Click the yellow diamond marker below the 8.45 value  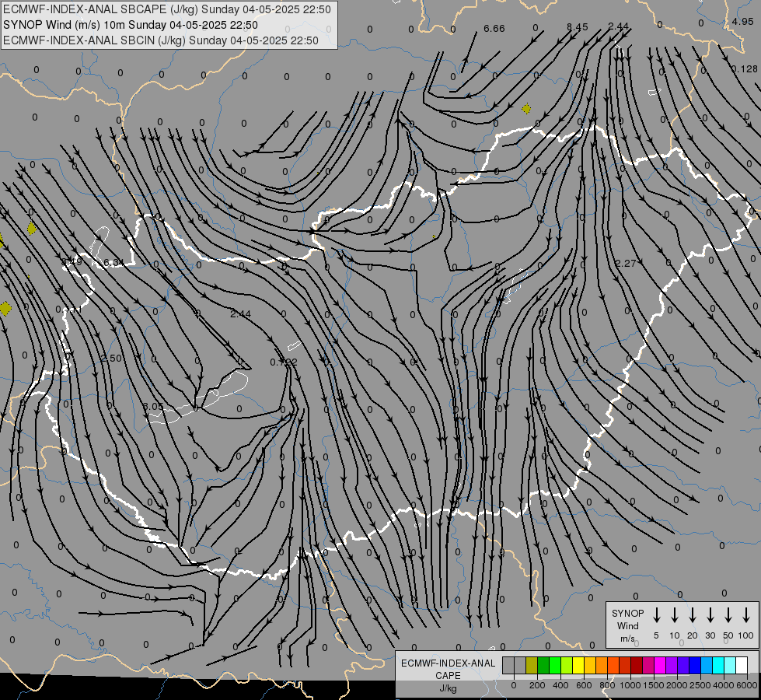(x=526, y=108)
